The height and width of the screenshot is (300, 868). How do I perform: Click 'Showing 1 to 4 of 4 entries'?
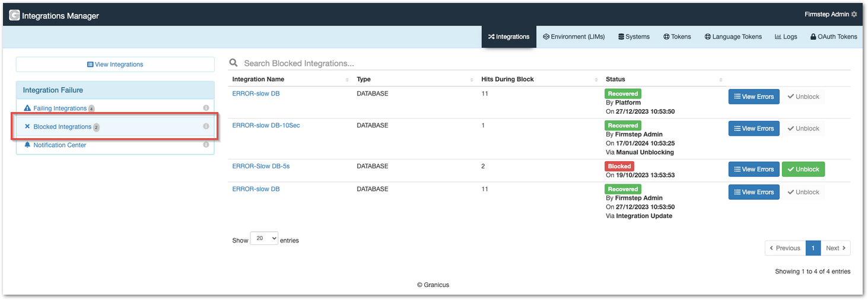(812, 272)
